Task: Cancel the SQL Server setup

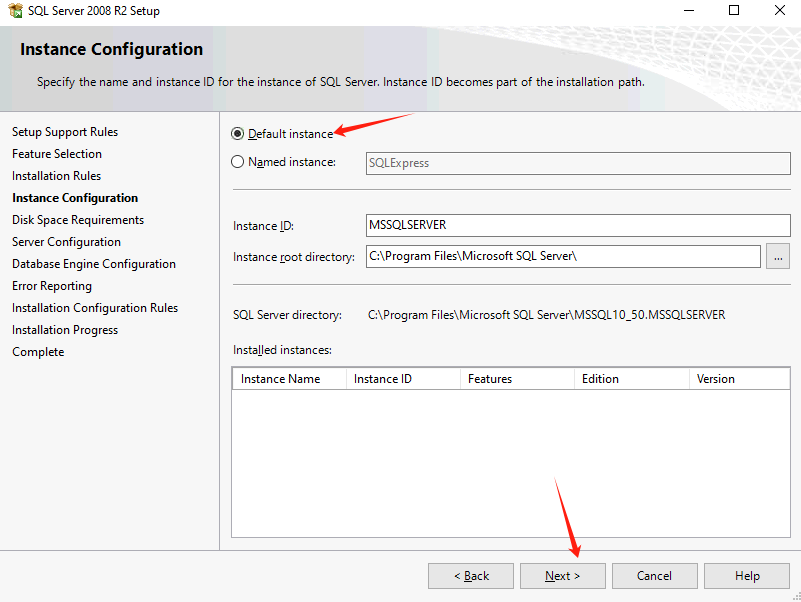Action: (654, 576)
